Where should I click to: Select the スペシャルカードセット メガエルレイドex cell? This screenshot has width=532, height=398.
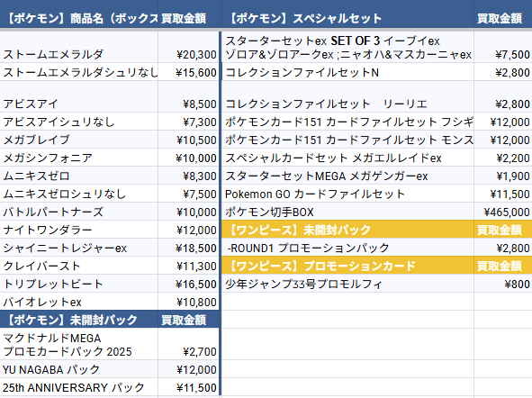[x=347, y=158]
